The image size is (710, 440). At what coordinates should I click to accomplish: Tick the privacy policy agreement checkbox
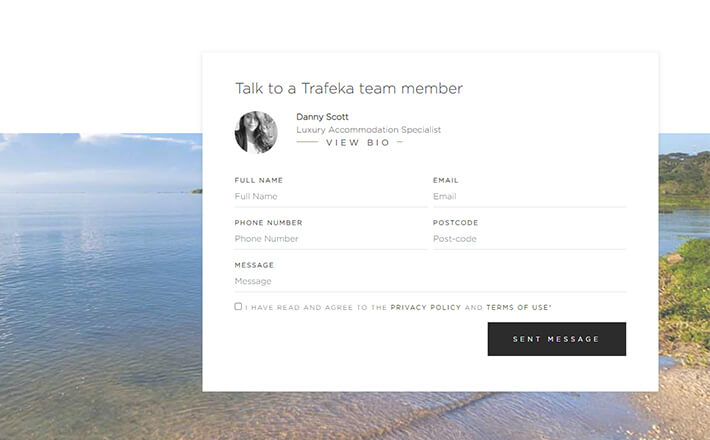coord(238,307)
